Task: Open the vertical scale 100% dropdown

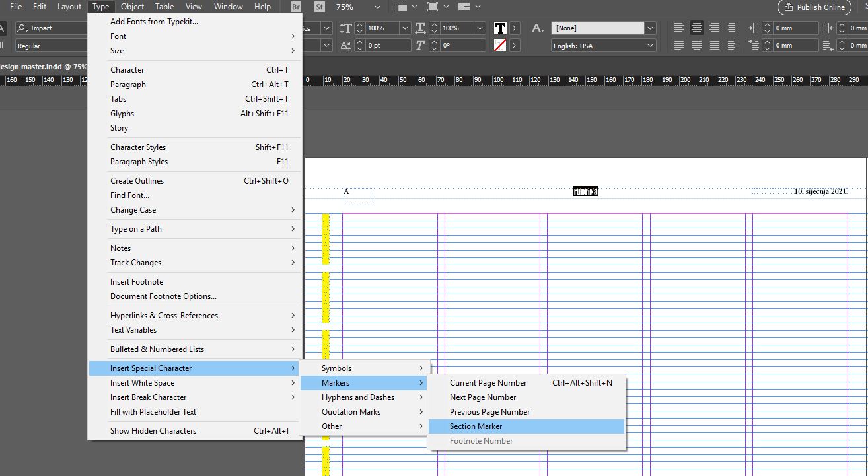Action: (405, 28)
